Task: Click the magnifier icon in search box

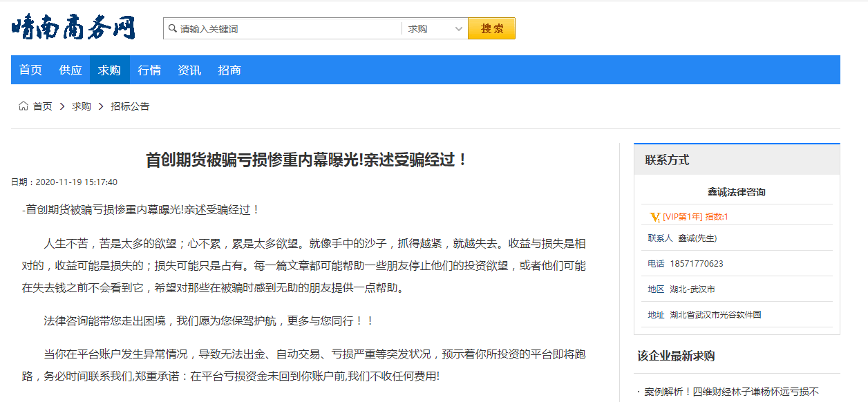Action: click(173, 29)
